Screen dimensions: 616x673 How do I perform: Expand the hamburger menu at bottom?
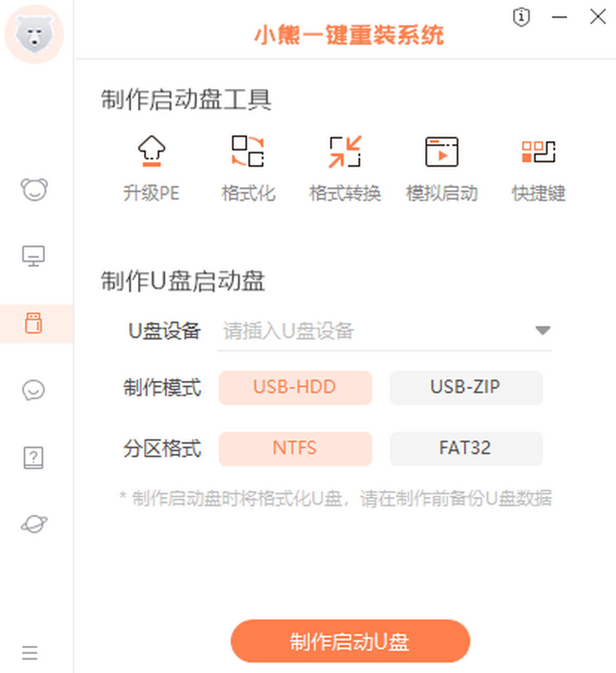tap(30, 652)
